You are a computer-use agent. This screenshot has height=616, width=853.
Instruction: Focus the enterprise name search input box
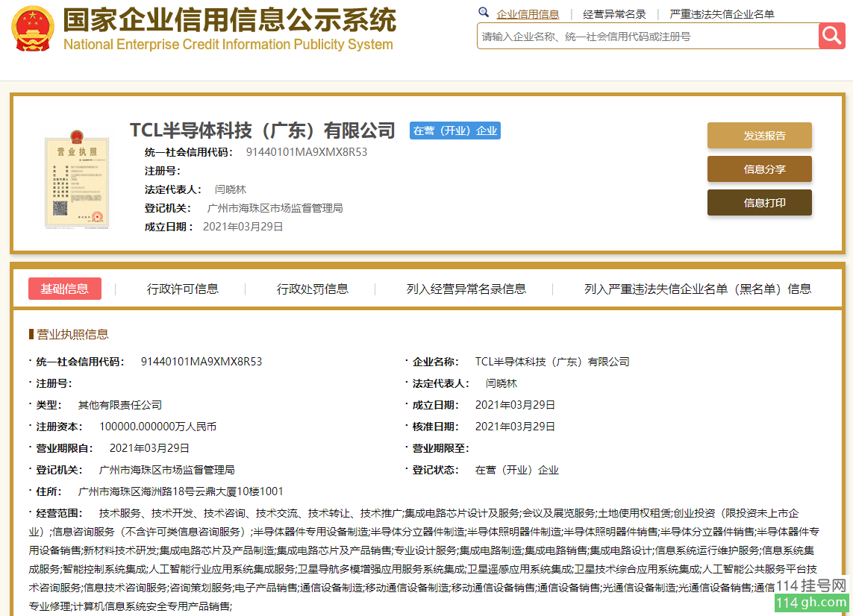point(647,36)
